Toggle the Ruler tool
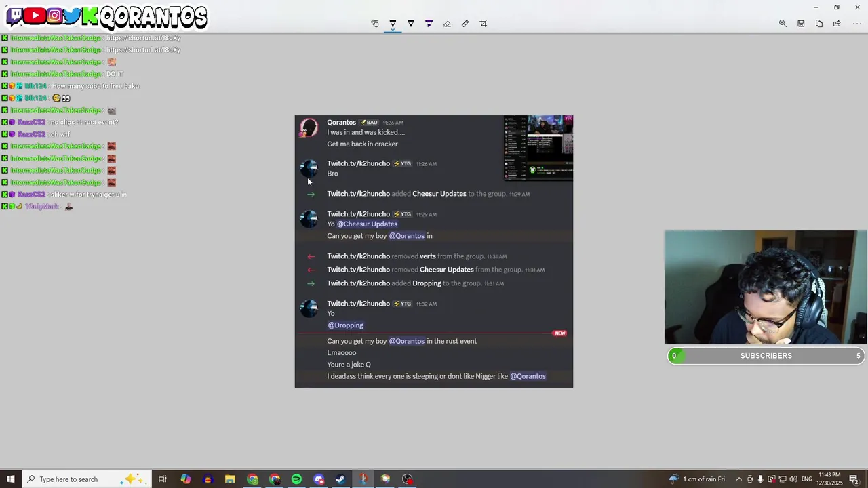 465,24
